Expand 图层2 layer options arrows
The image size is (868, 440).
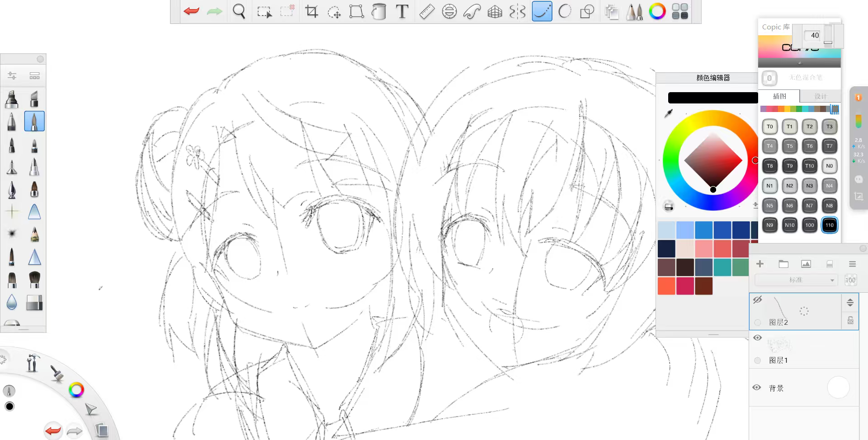[850, 303]
